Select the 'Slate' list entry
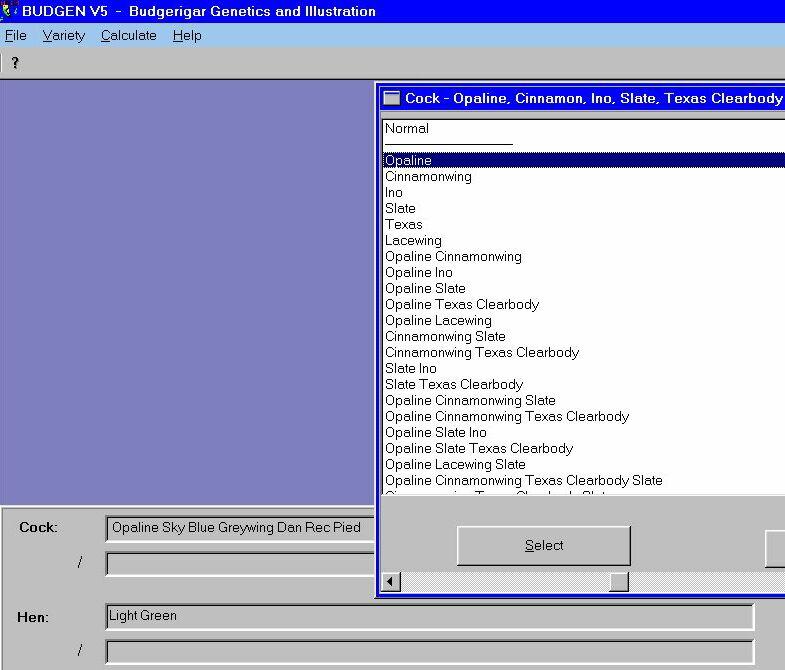 [584, 208]
